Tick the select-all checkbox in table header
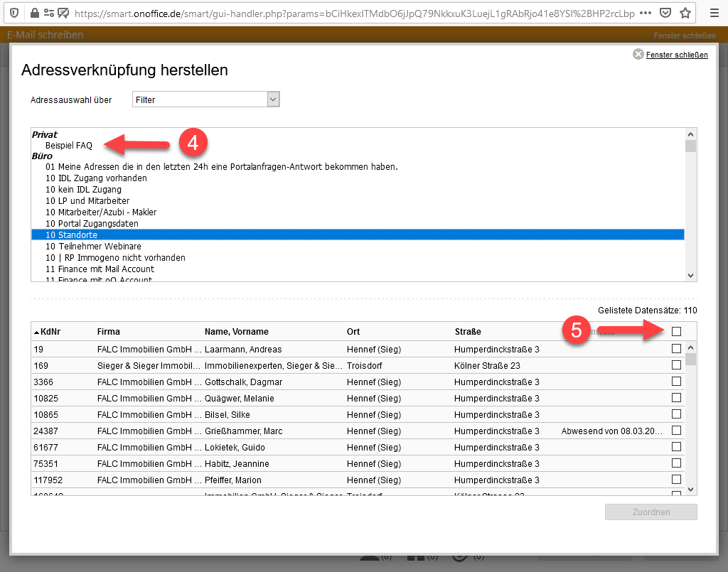 point(676,331)
